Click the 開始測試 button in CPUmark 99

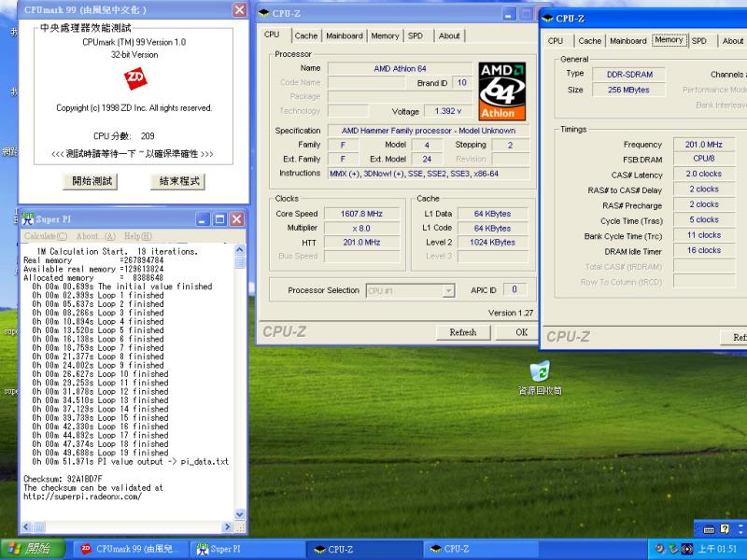pos(92,181)
